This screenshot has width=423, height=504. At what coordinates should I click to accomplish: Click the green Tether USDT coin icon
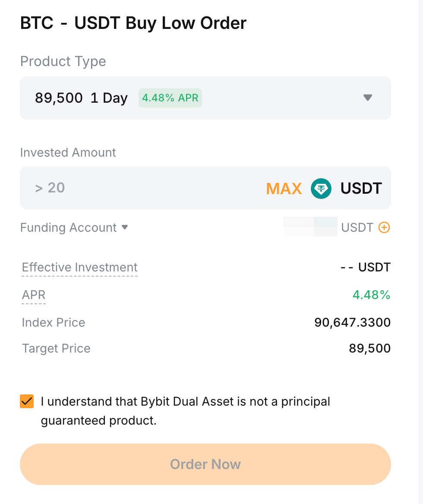(321, 189)
